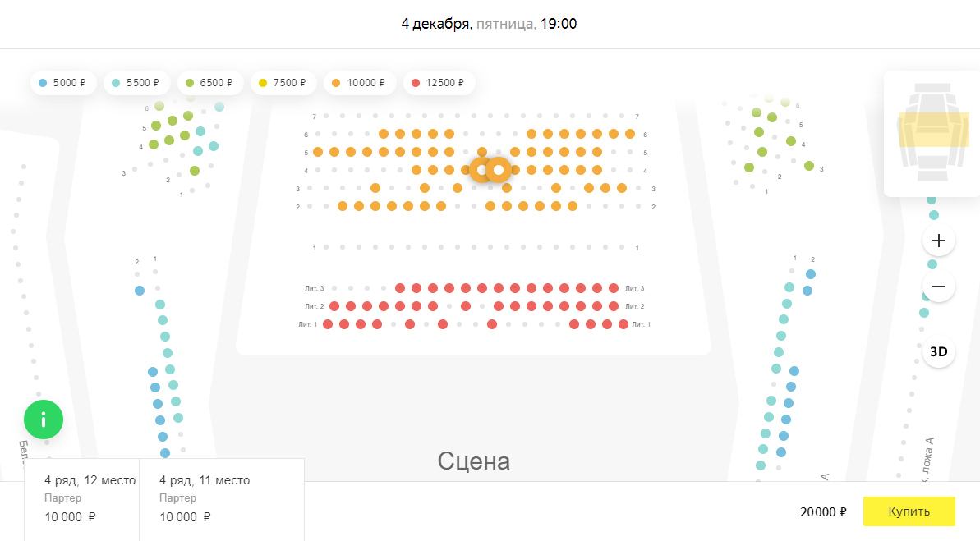Select first orange seat in row 5
This screenshot has height=541, width=980.
coord(318,152)
